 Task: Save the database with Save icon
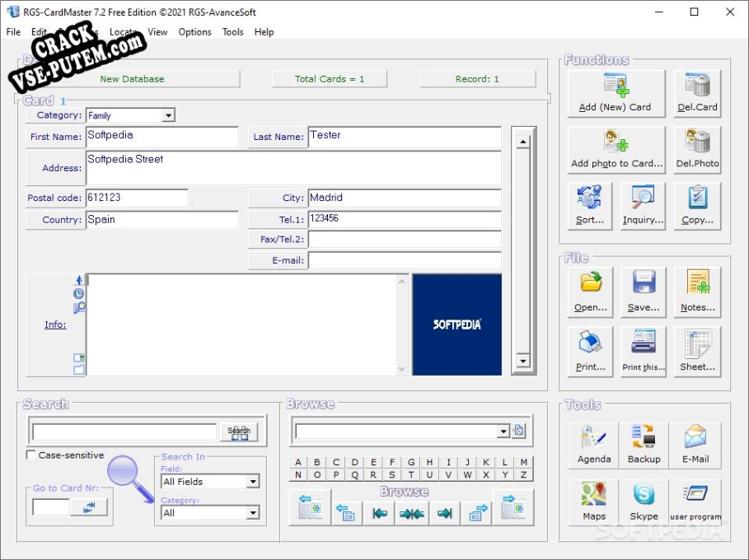[644, 292]
